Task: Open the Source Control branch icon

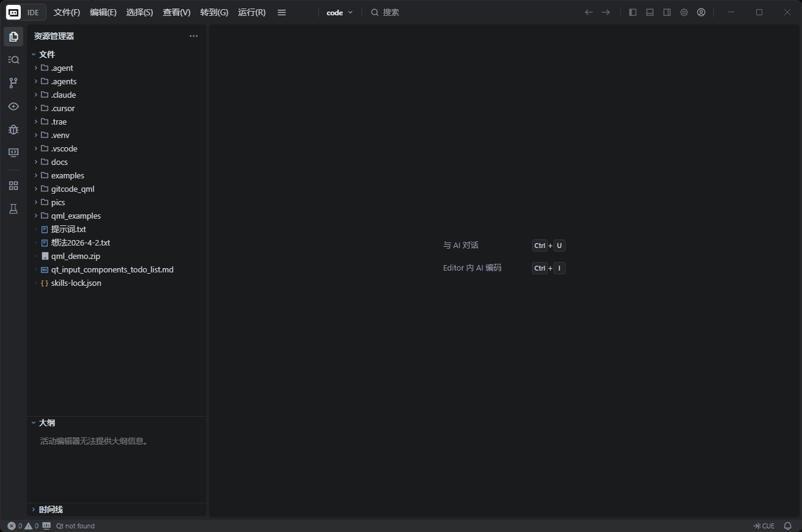Action: point(13,83)
